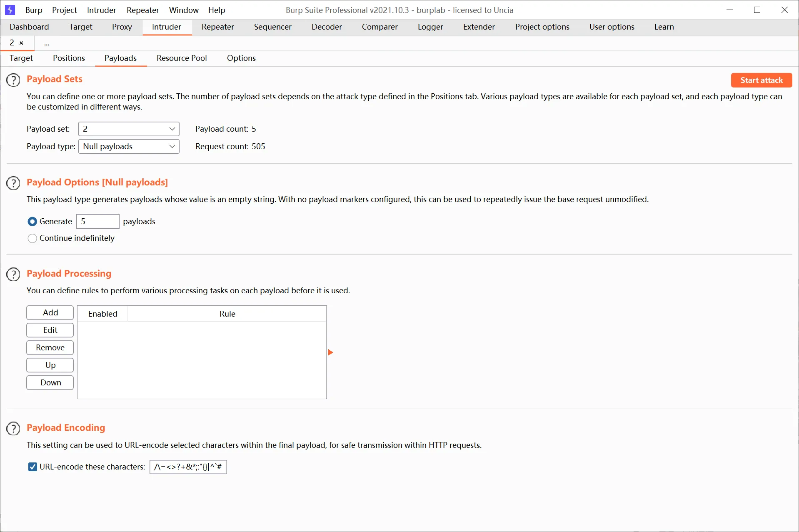Click orange arrow beside processing rules table

331,352
